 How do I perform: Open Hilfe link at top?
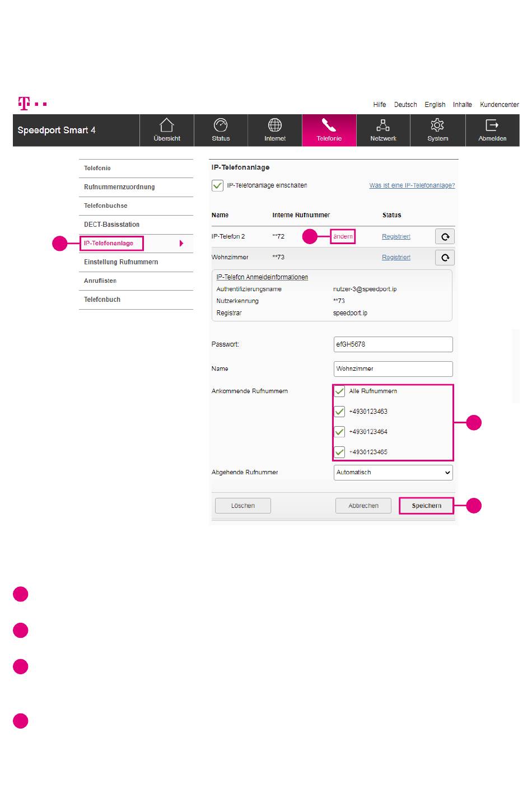pyautogui.click(x=380, y=105)
